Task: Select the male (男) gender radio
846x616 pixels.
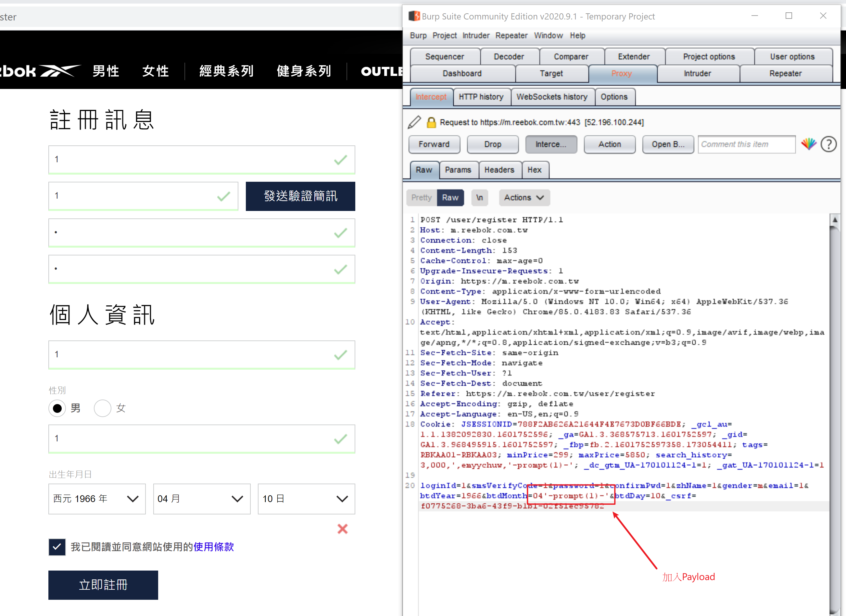Action: click(57, 408)
